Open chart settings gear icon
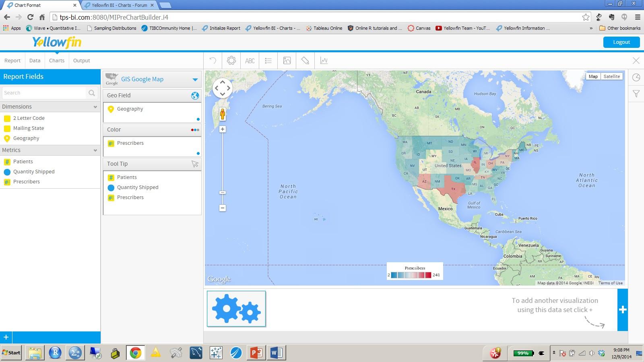Image resolution: width=644 pixels, height=362 pixels. 231,61
